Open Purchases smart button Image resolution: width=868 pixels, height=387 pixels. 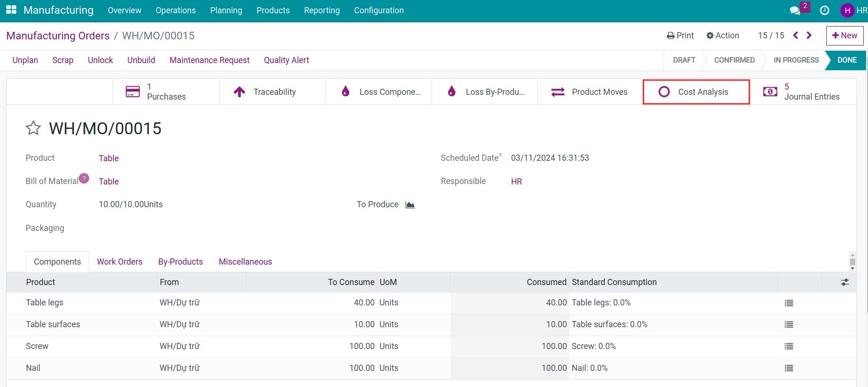pyautogui.click(x=166, y=92)
